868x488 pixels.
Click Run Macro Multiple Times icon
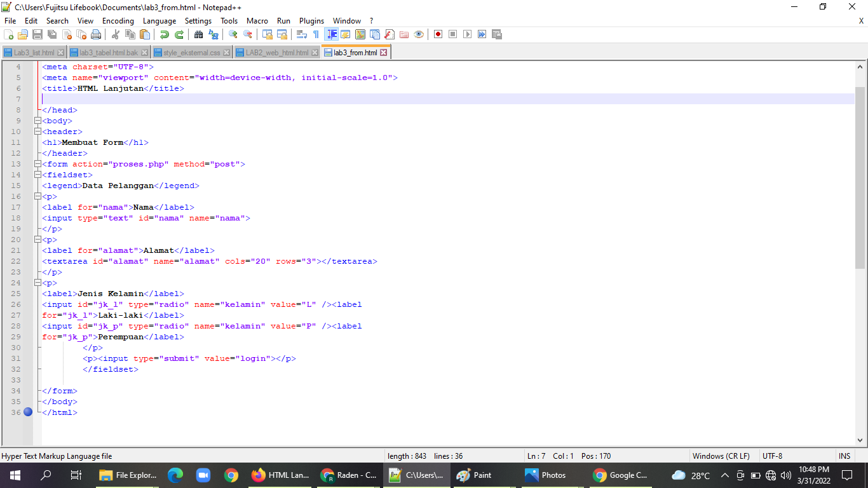tap(482, 34)
